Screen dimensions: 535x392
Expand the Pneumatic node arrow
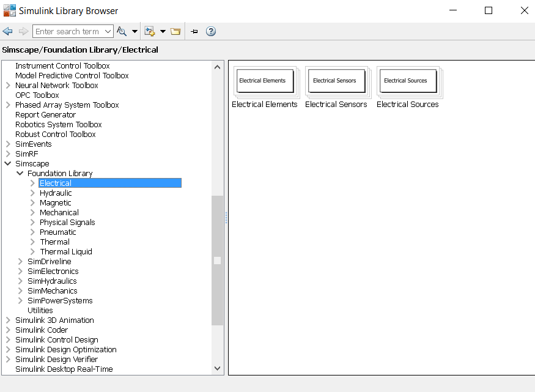[x=32, y=232]
